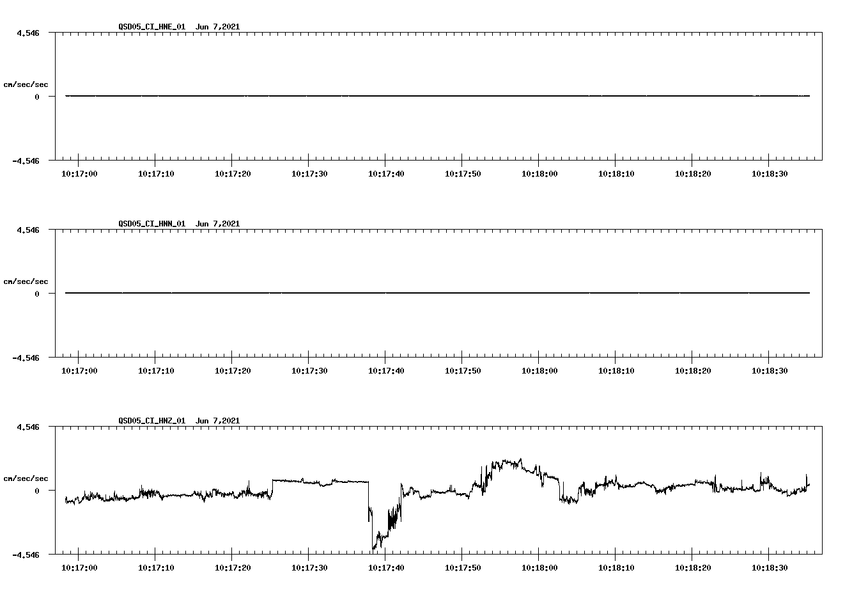Click the 4.546 upper limit on HNN plot
Viewport: 868px width, 591px height.
pos(28,230)
